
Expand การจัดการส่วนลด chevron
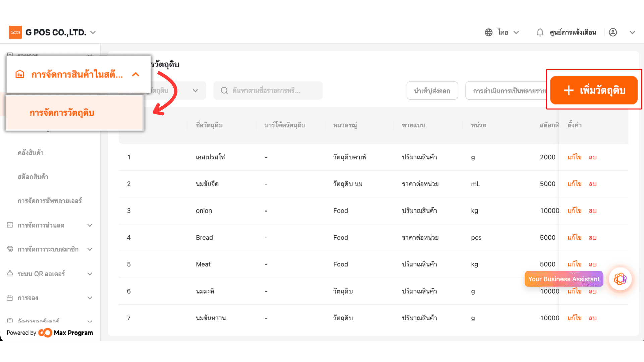[90, 225]
